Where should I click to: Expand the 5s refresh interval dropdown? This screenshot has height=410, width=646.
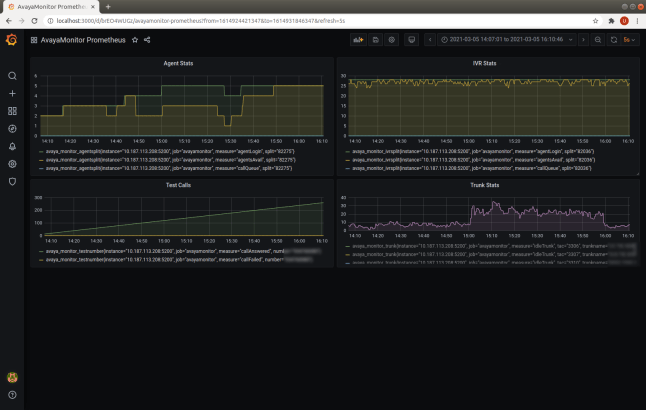click(x=631, y=40)
